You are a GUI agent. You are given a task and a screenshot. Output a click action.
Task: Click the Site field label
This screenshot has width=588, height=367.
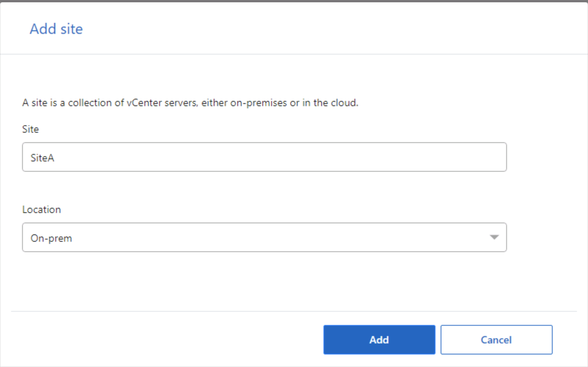point(30,129)
